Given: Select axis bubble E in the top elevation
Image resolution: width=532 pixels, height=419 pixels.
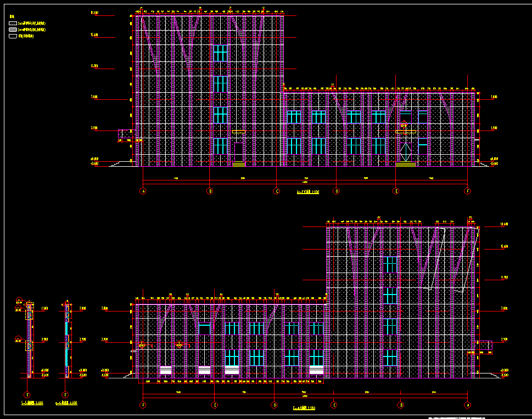Looking at the screenshot, I should [x=396, y=191].
